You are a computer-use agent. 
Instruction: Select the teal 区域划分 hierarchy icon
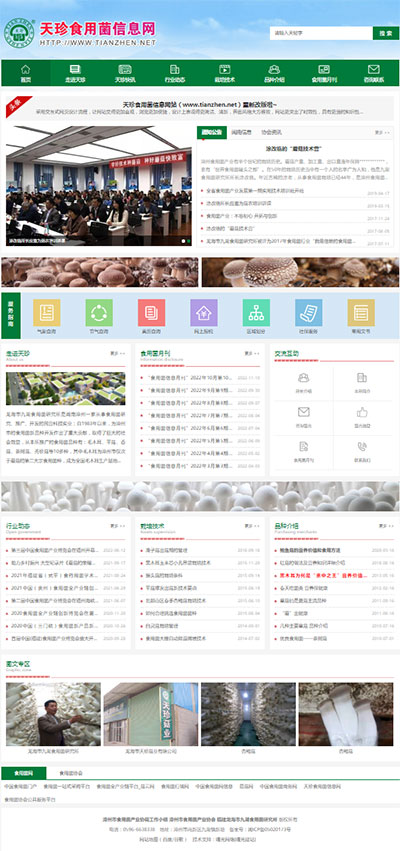pyautogui.click(x=256, y=313)
